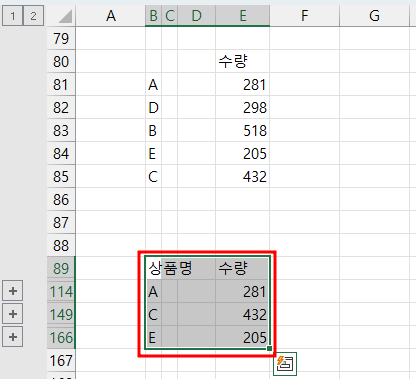Select row 89 header
This screenshot has width=416, height=379.
point(61,268)
